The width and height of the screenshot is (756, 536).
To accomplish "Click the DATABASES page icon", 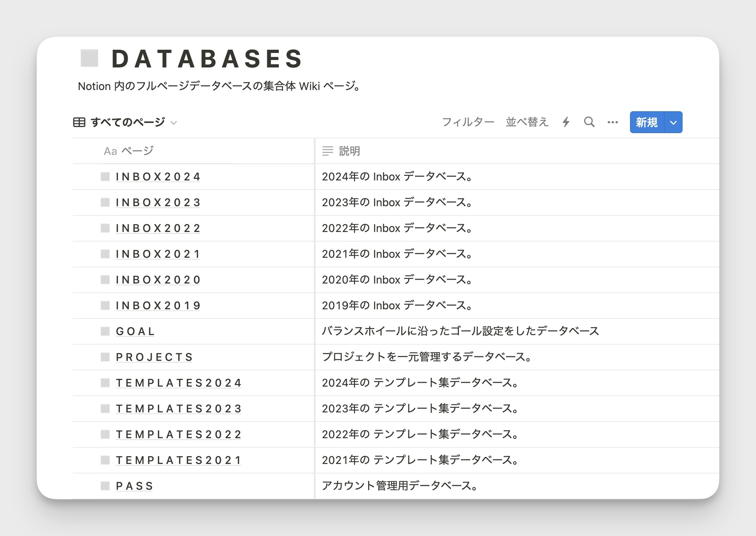I will 89,58.
